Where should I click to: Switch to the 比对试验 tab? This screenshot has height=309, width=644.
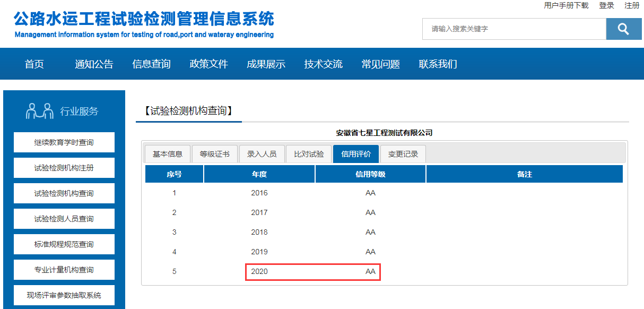[309, 154]
